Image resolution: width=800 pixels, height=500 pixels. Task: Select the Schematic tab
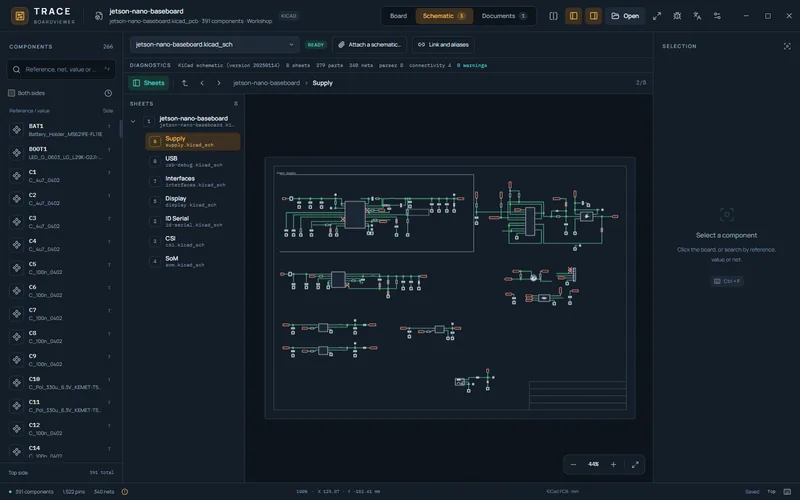point(444,16)
